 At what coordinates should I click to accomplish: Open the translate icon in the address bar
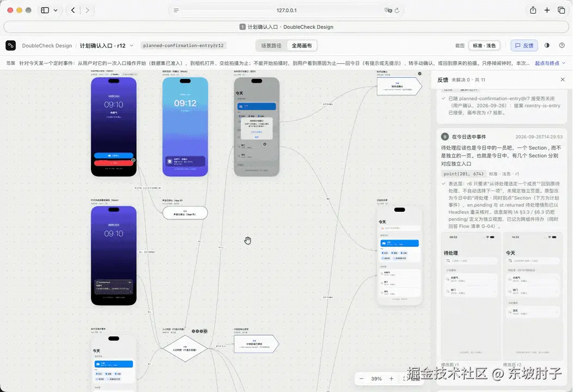point(388,10)
